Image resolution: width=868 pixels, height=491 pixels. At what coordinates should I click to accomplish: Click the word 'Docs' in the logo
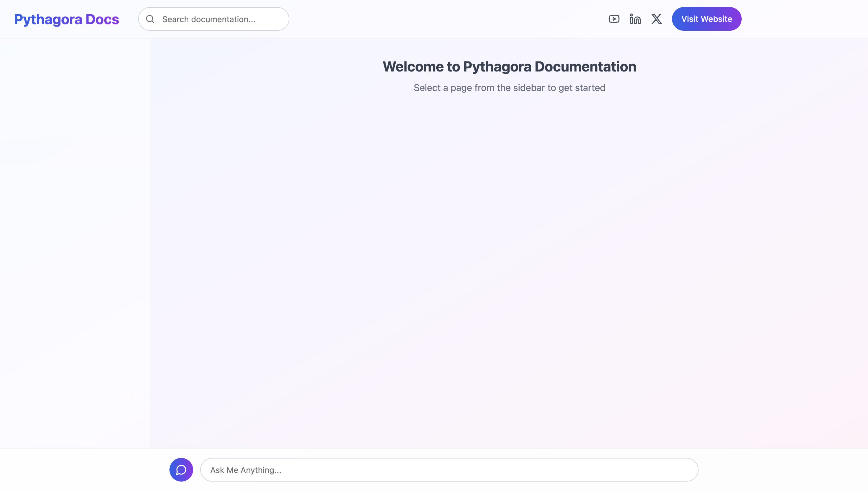tap(102, 19)
